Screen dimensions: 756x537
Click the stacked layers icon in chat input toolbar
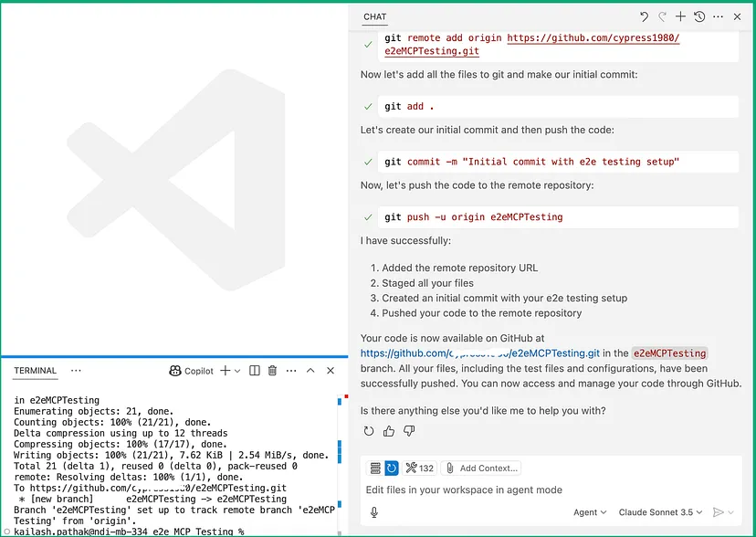coord(375,469)
